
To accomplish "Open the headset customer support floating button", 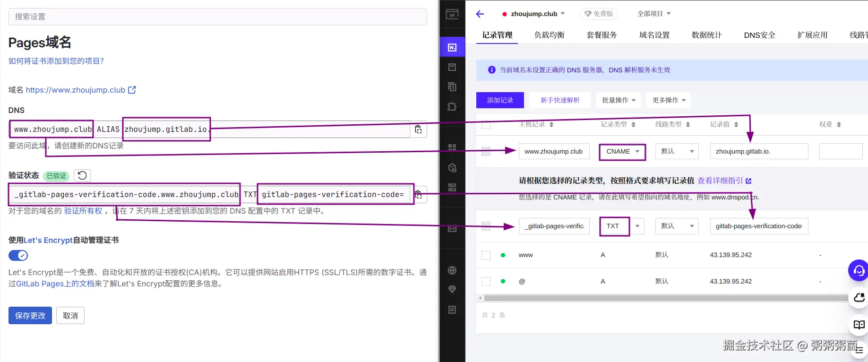I will [859, 270].
